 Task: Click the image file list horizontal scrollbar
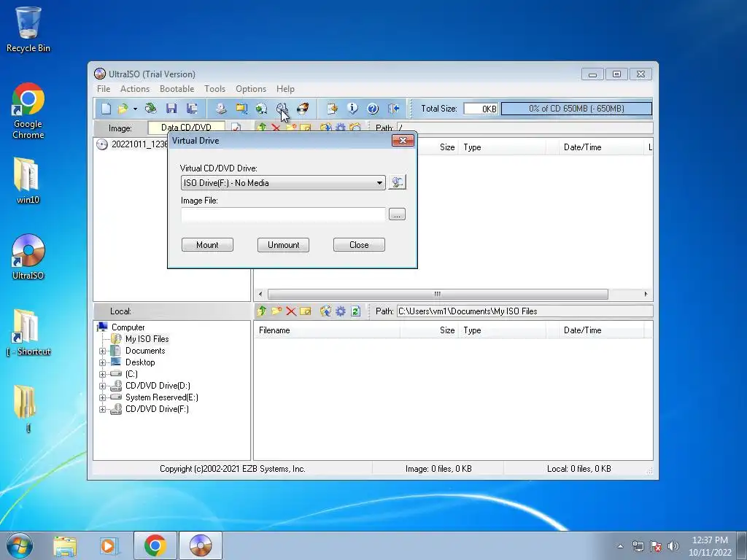click(438, 295)
